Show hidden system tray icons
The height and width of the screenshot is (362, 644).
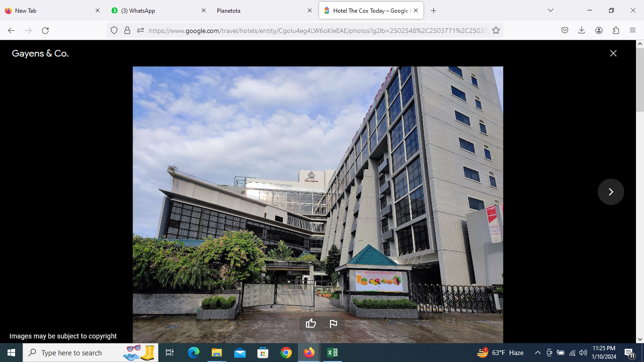coord(537,353)
